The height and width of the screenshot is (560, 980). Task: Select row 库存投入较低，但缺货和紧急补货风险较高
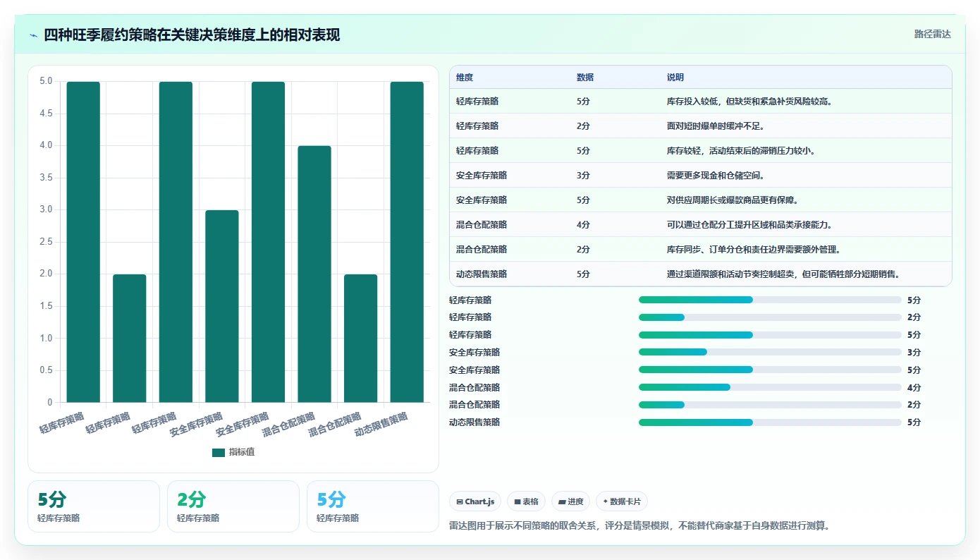[x=701, y=102]
